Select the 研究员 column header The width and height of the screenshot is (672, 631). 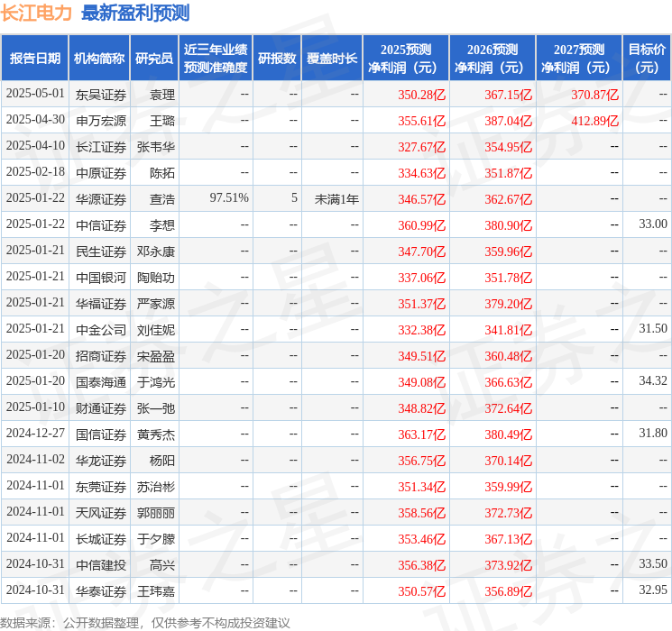[154, 58]
